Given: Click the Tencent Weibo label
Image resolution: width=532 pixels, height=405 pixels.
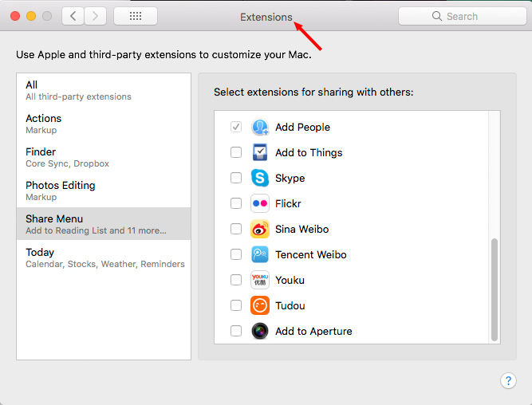Looking at the screenshot, I should click(311, 255).
